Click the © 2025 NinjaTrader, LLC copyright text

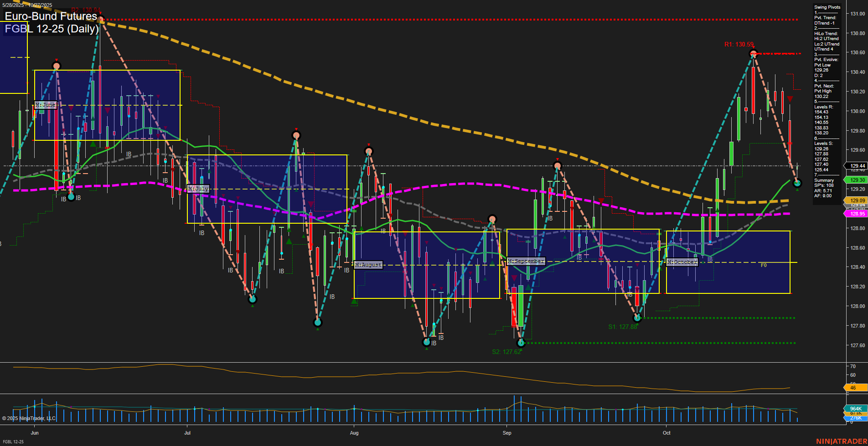coord(29,419)
